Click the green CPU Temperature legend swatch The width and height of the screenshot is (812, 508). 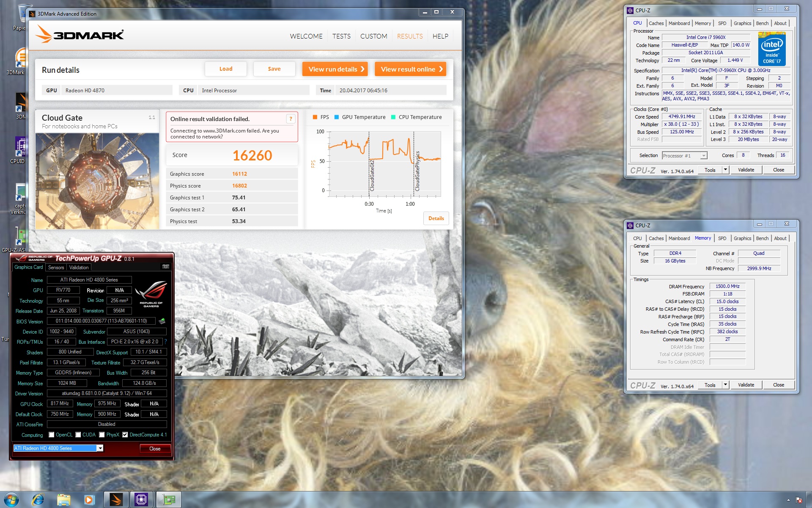point(393,117)
